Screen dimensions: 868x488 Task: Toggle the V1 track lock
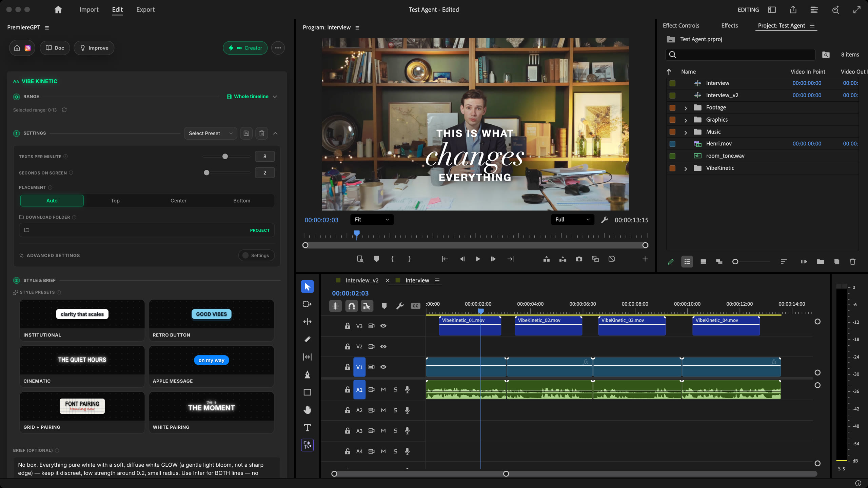point(348,367)
